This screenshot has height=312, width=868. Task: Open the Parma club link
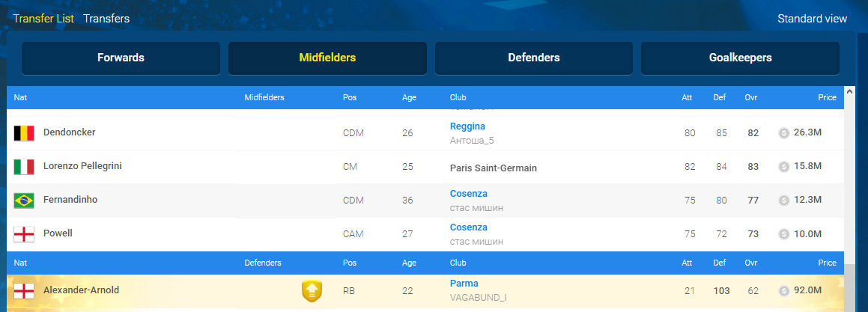[464, 284]
